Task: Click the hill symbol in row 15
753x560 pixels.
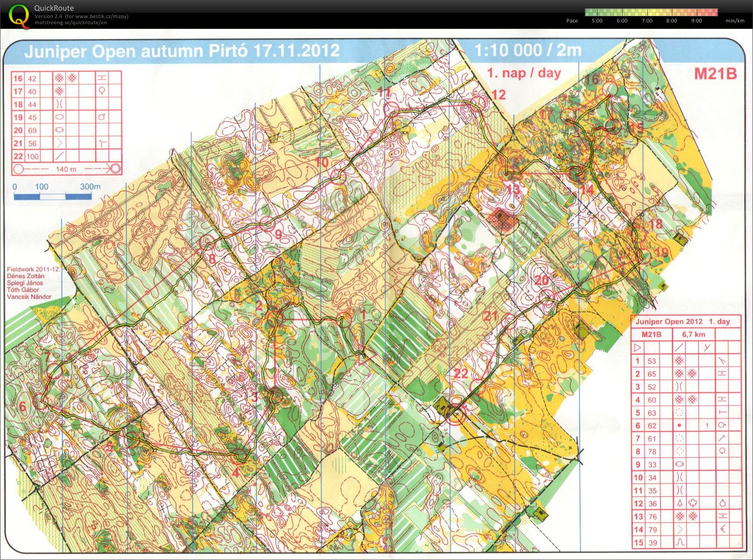Action: click(x=680, y=542)
